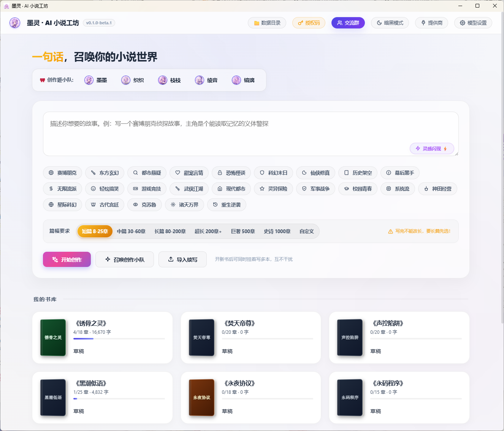Choose the 现代都市 genre tag
Viewport: 504px width, 431px height.
pyautogui.click(x=231, y=189)
